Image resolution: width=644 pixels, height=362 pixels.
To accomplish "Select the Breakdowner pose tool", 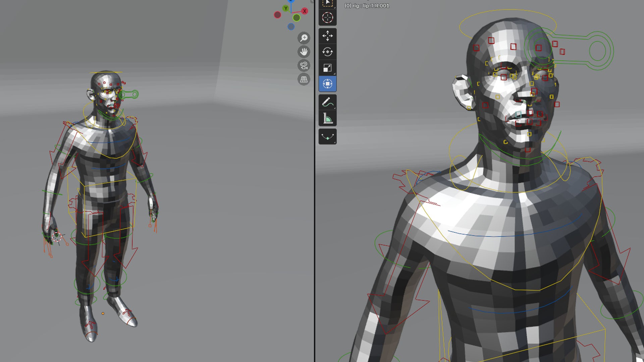I will [x=327, y=137].
